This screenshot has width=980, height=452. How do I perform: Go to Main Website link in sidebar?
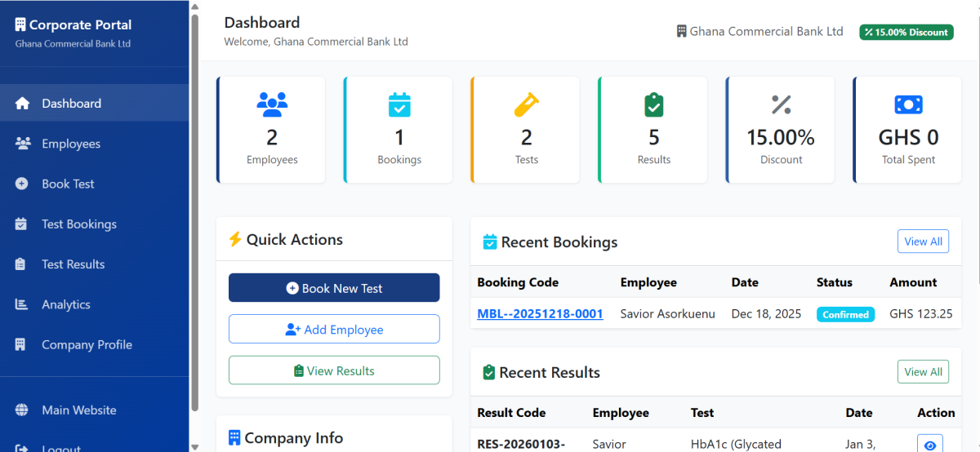95,410
